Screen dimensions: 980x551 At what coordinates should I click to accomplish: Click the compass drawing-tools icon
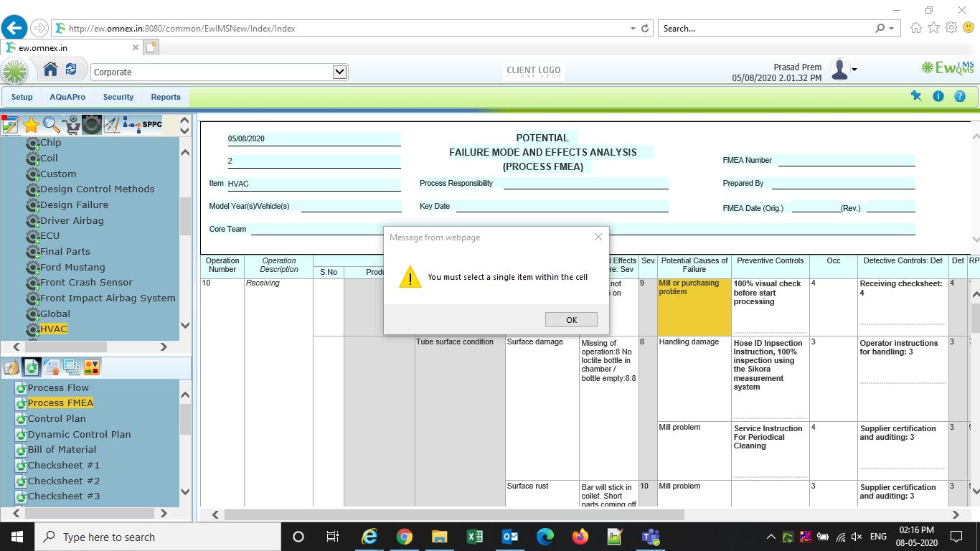click(x=111, y=125)
